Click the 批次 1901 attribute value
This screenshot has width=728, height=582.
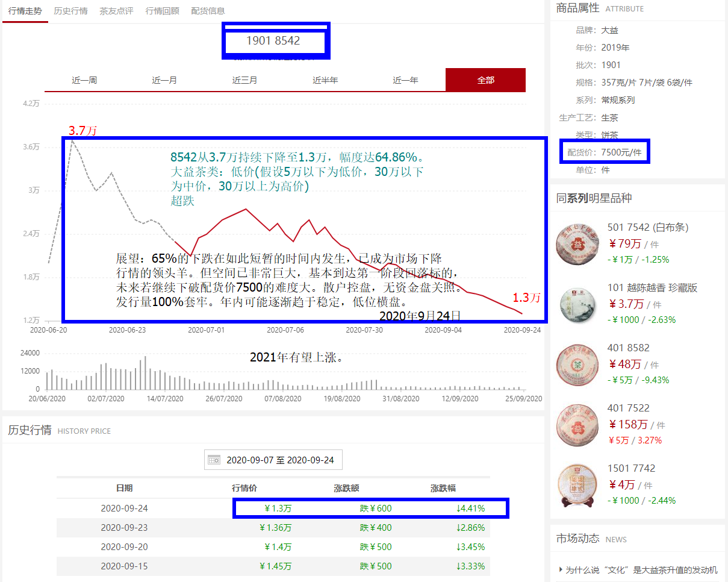coord(611,64)
